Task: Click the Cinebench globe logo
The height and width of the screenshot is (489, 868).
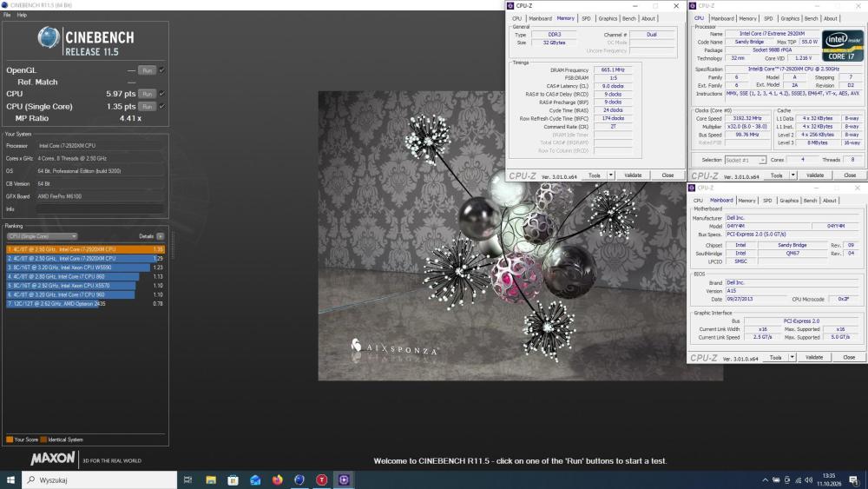Action: 49,37
